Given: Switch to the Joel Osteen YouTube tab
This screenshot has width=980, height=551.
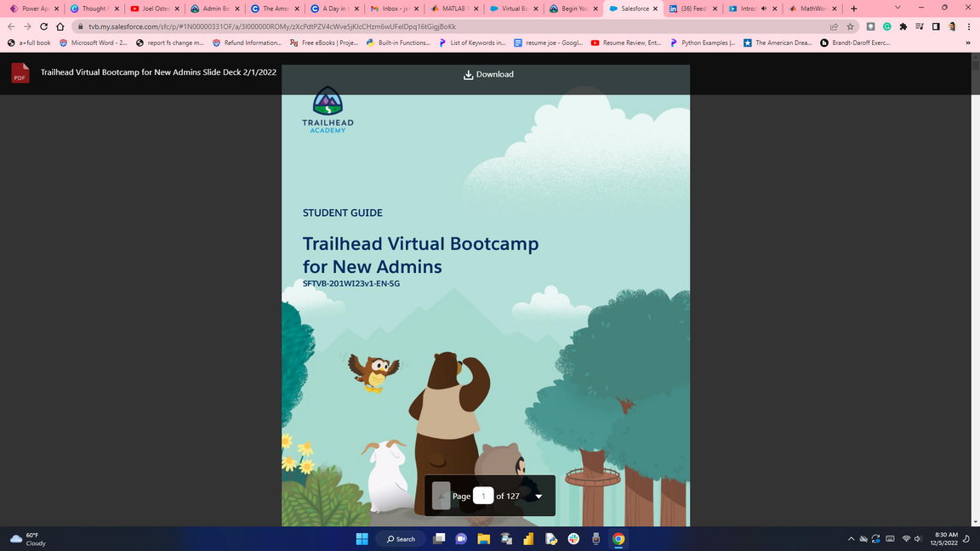Looking at the screenshot, I should [154, 9].
